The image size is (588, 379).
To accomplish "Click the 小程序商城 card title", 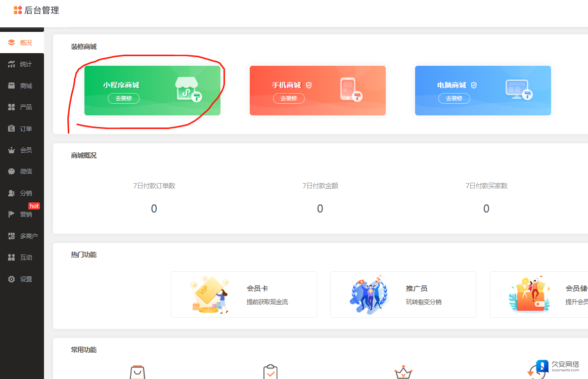I will (121, 85).
